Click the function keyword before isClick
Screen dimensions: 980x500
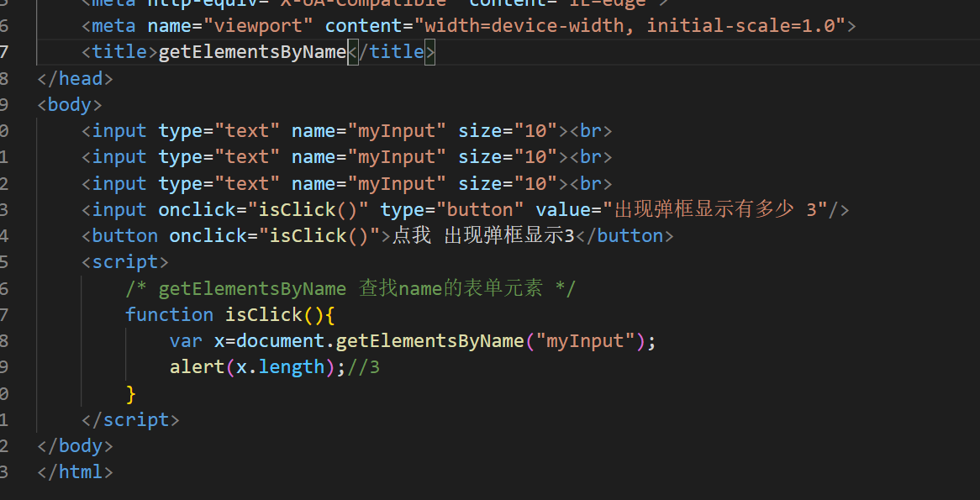170,314
